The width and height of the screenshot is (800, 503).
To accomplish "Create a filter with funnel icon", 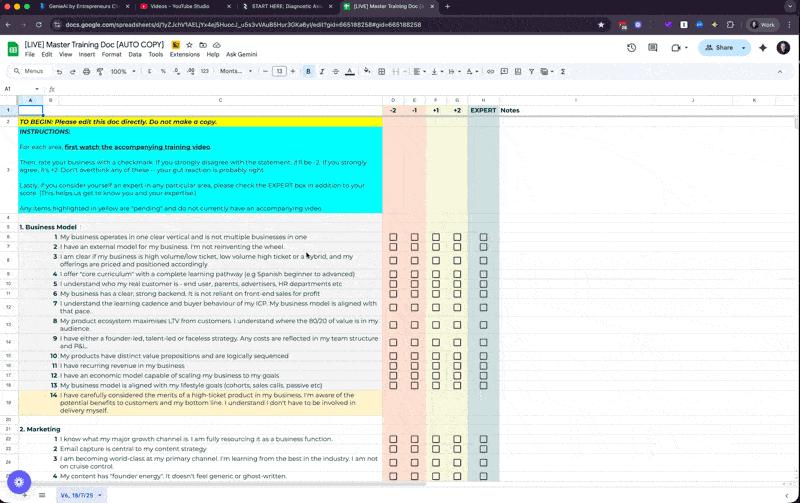I will point(531,72).
